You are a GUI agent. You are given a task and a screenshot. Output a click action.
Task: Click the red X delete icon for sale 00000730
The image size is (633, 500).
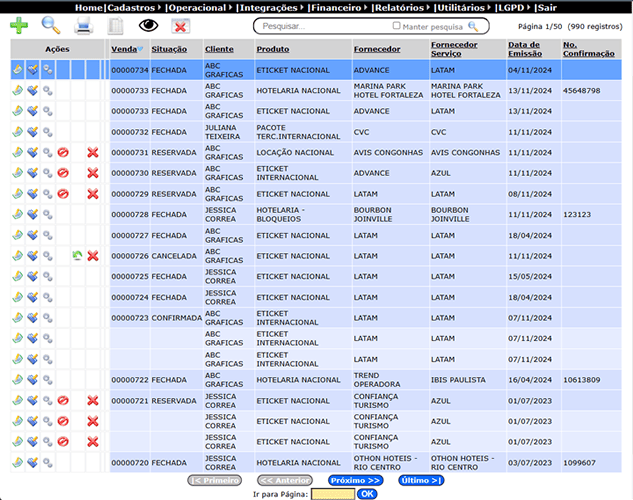point(93,173)
